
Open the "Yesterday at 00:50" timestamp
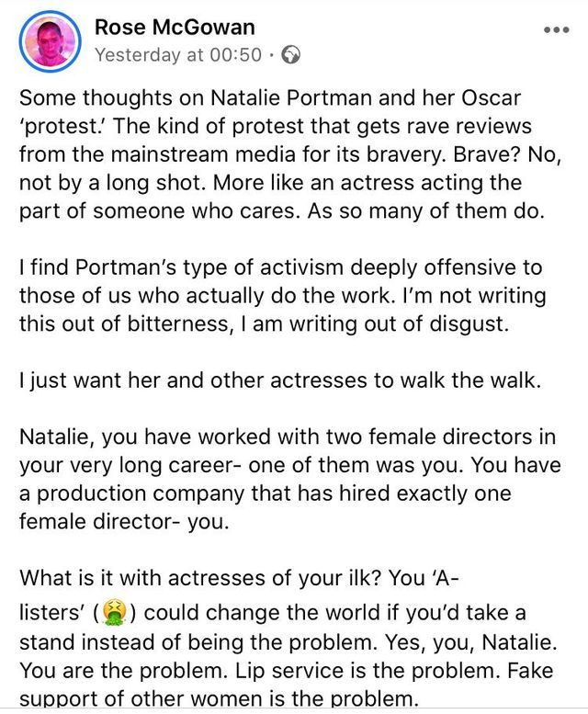[x=177, y=54]
